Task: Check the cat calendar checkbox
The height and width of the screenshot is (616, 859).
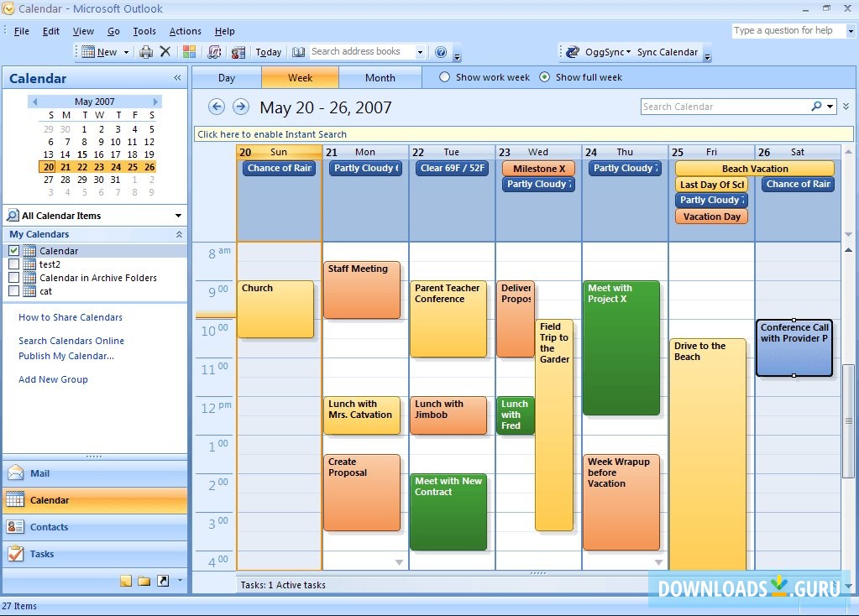Action: point(13,291)
